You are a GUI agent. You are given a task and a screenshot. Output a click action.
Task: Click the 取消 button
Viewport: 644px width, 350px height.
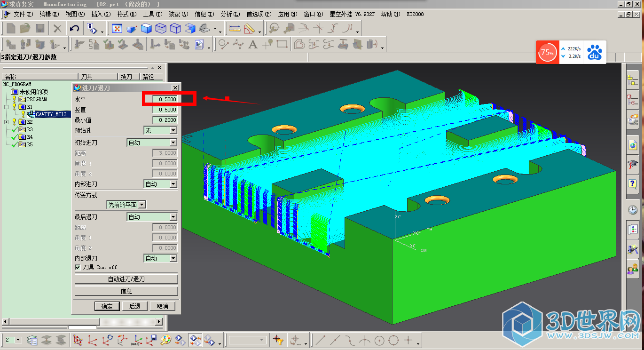tap(163, 306)
